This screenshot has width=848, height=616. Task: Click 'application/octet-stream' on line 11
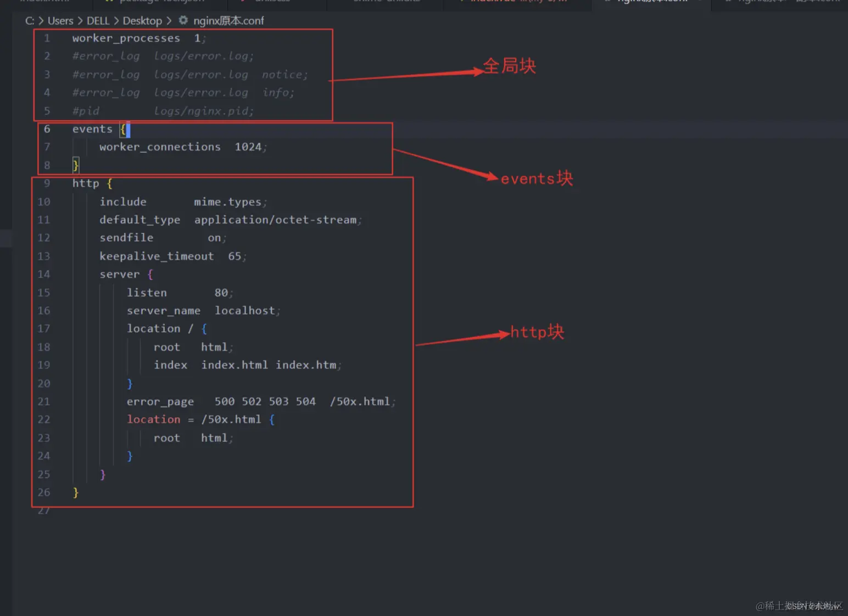pyautogui.click(x=275, y=220)
